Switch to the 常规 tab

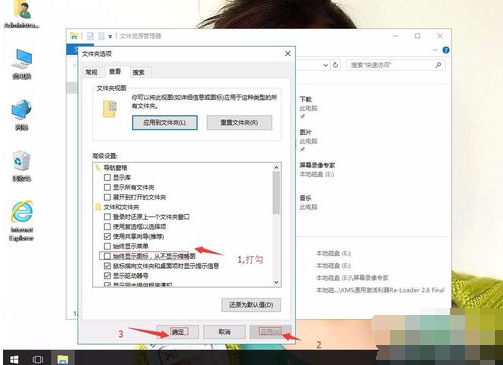pyautogui.click(x=92, y=72)
